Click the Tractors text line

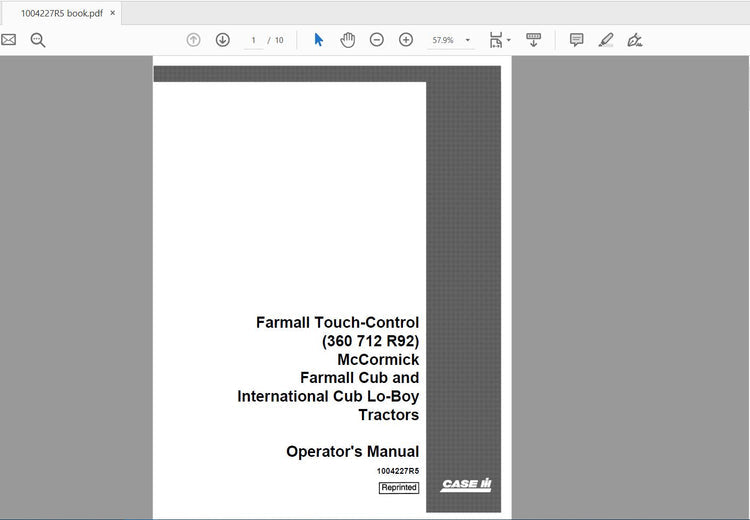(389, 415)
